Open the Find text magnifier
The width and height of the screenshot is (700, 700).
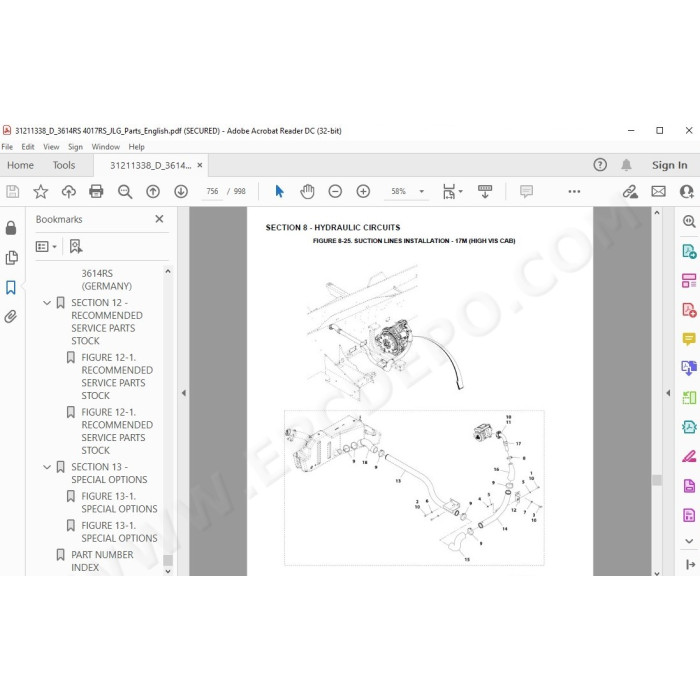[125, 192]
